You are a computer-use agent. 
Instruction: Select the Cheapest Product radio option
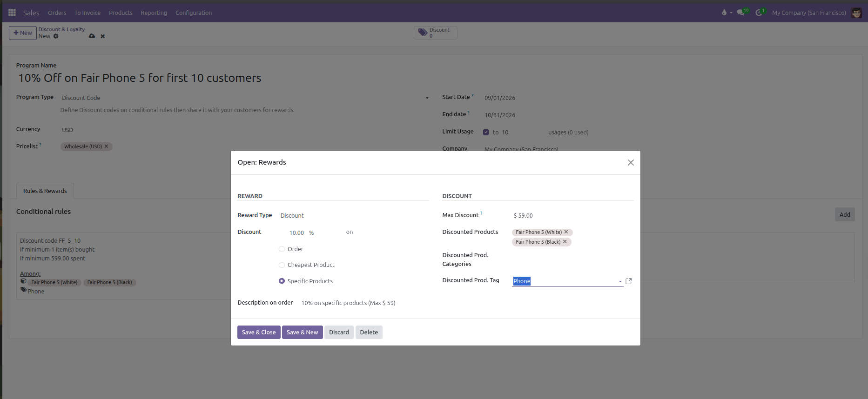pyautogui.click(x=282, y=265)
